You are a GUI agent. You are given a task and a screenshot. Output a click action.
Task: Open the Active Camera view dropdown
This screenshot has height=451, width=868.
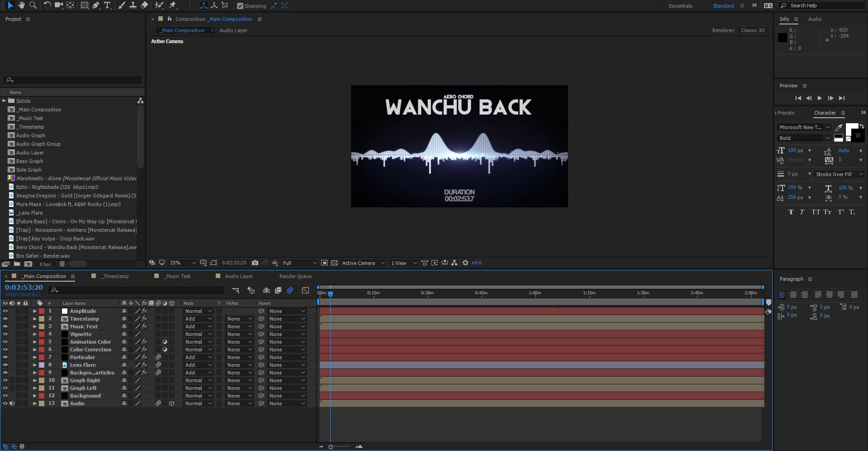pos(363,263)
